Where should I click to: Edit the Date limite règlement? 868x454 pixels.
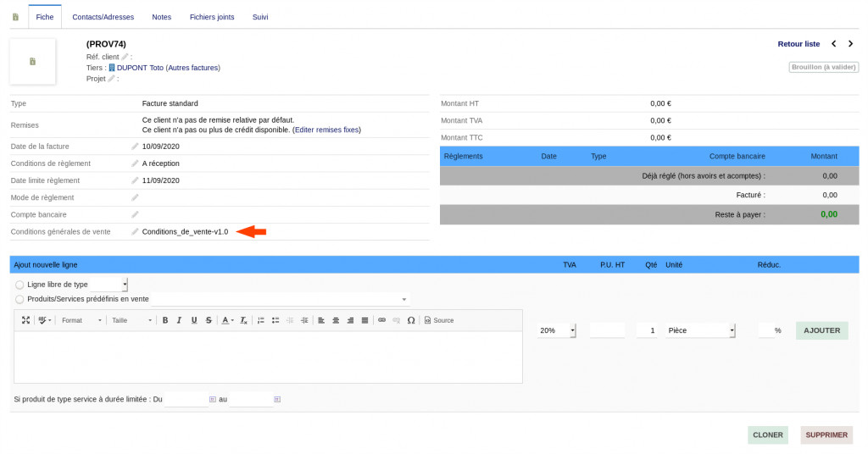pos(135,180)
